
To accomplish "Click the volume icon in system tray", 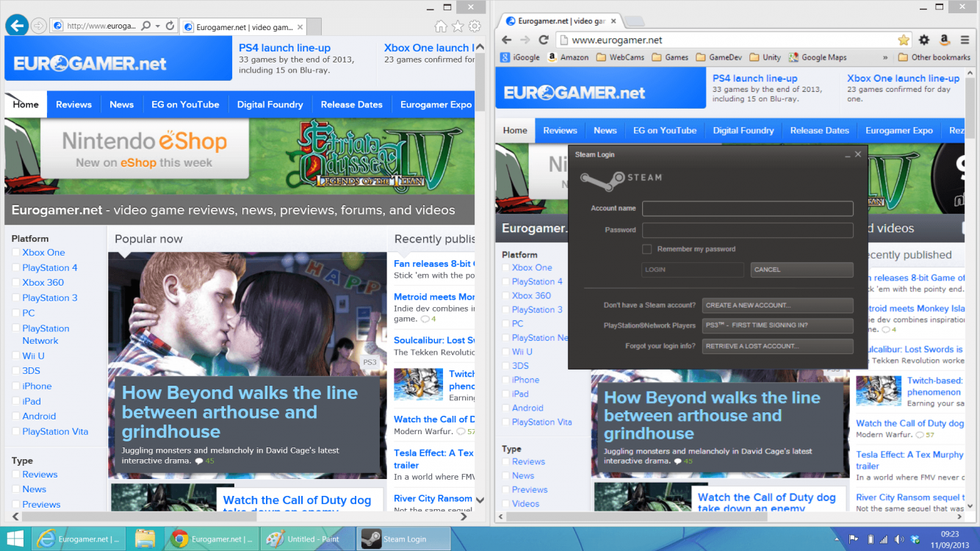I will (899, 539).
